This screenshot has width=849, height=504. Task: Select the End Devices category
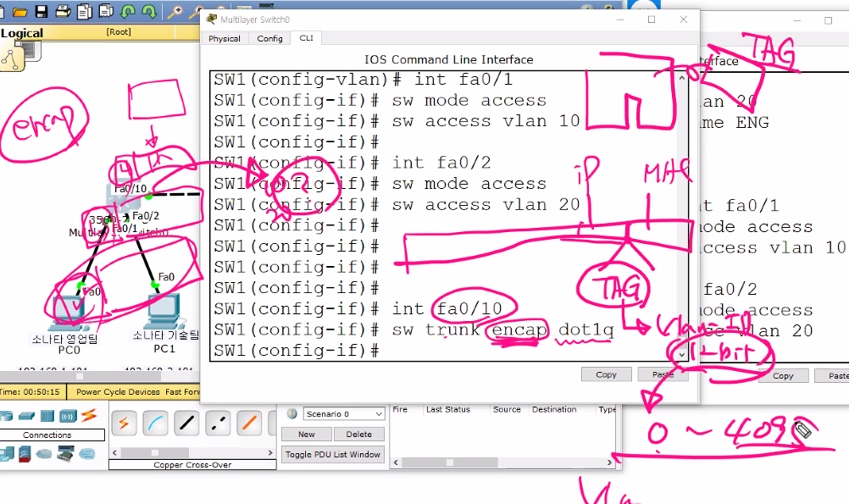7,454
